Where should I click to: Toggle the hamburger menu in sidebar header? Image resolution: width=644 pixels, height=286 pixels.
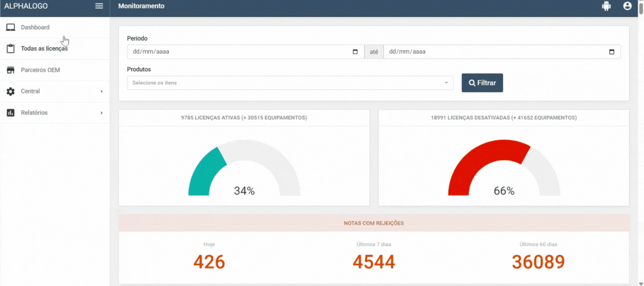99,6
